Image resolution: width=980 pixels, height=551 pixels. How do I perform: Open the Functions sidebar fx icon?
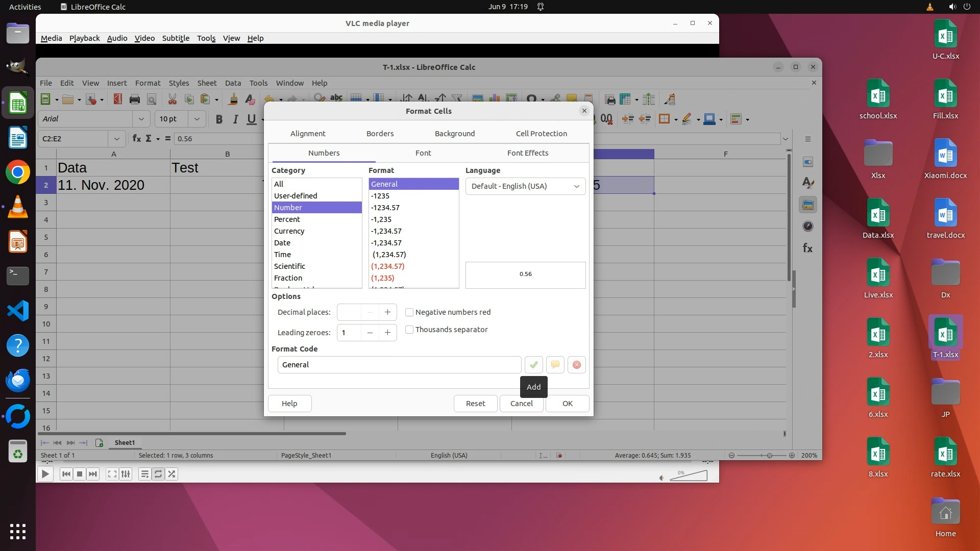[x=807, y=248]
